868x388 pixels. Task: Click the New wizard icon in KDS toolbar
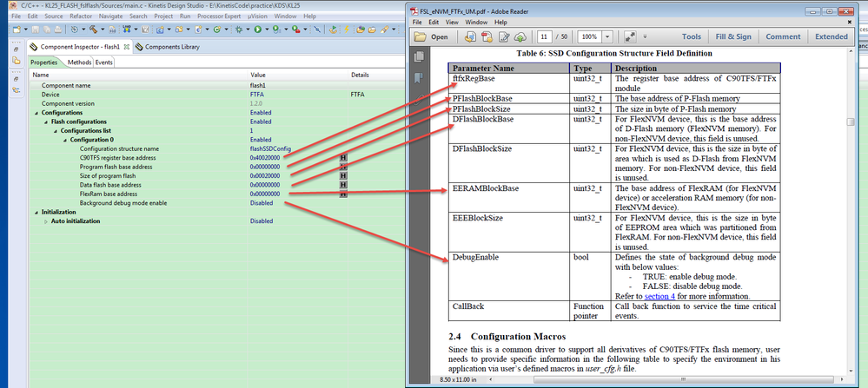click(17, 30)
